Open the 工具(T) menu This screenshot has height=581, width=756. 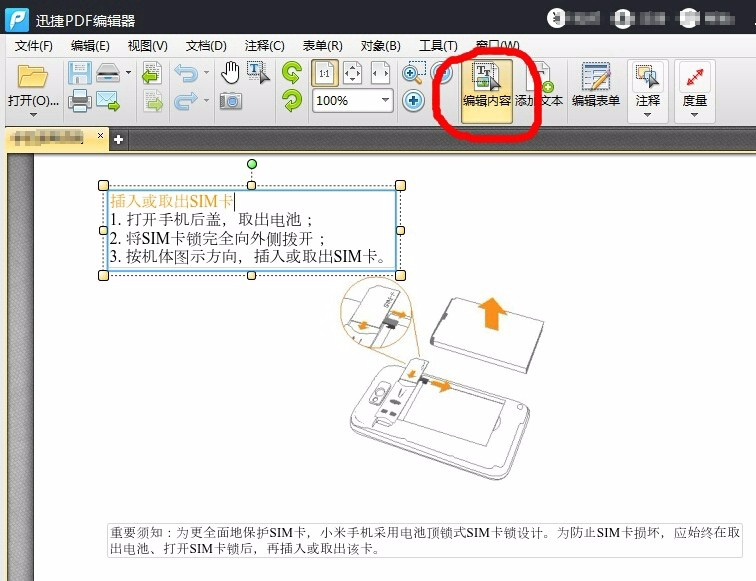[x=438, y=46]
